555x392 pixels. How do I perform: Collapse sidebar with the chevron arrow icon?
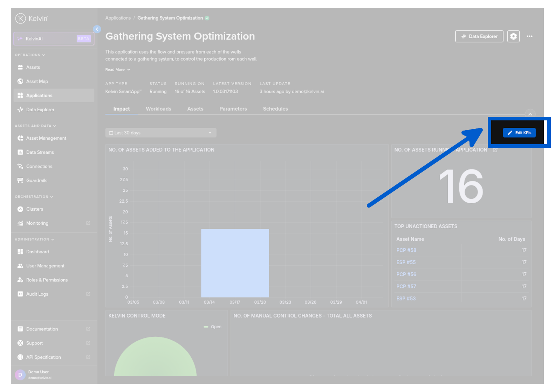97,29
